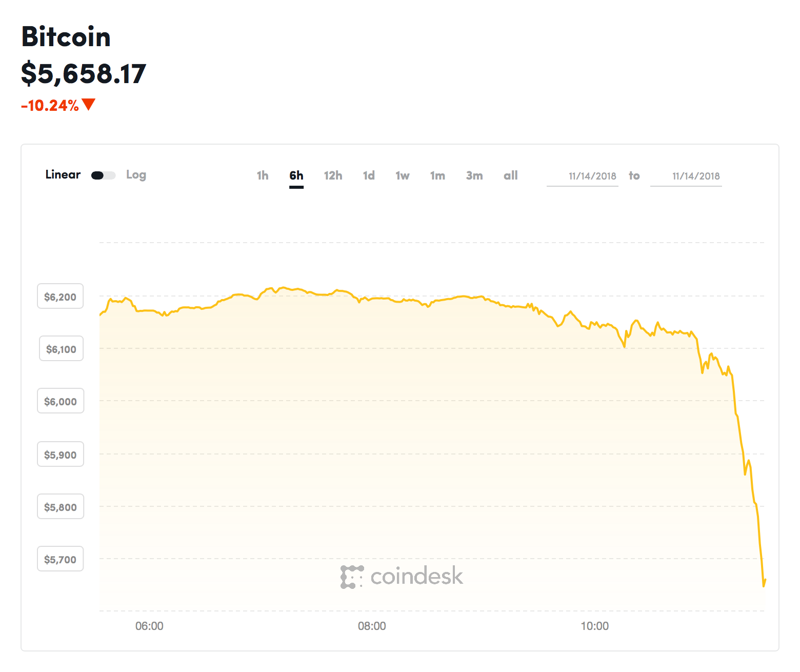Screen dimensions: 800x672
Task: Click the start date input field
Action: [x=583, y=176]
